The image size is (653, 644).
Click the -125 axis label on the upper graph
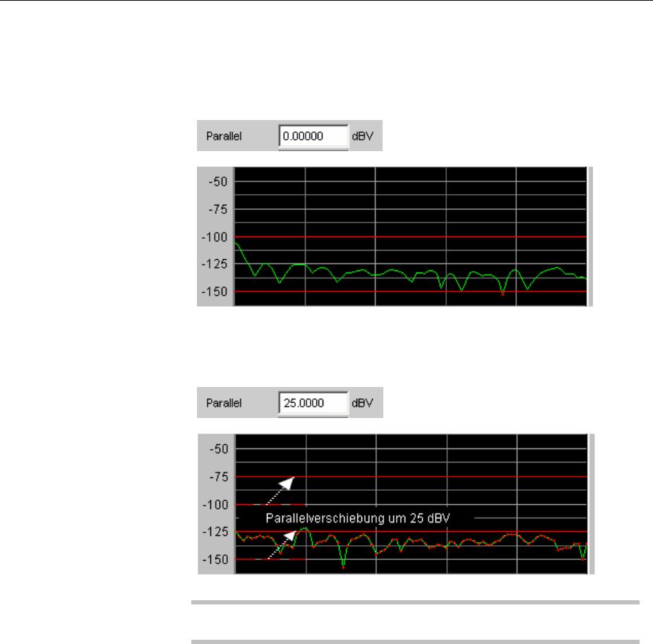(x=215, y=264)
